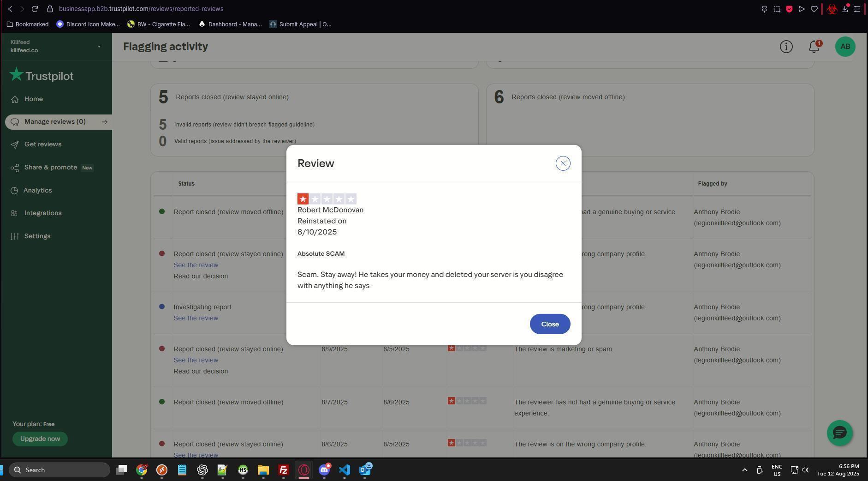Click the Flagged by column header

712,184
